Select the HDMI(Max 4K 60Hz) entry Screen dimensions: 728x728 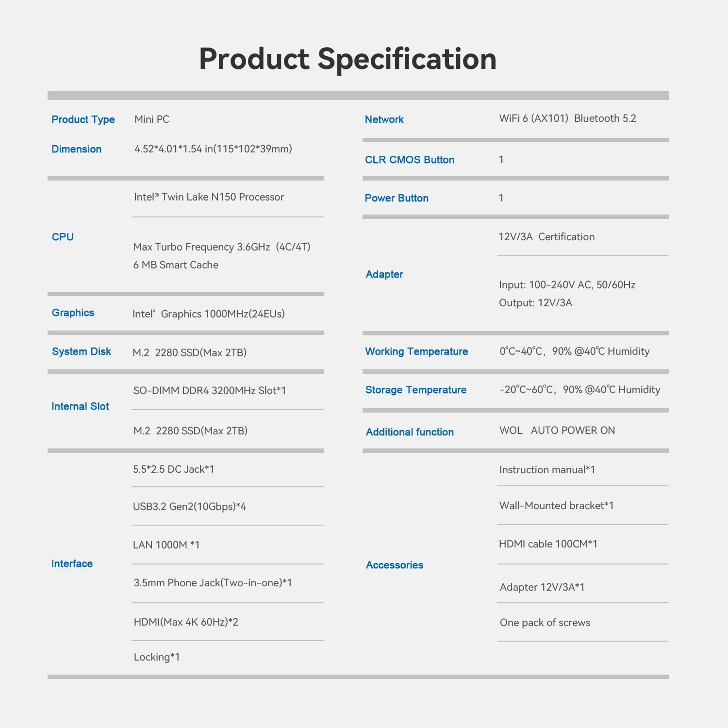coord(186,622)
